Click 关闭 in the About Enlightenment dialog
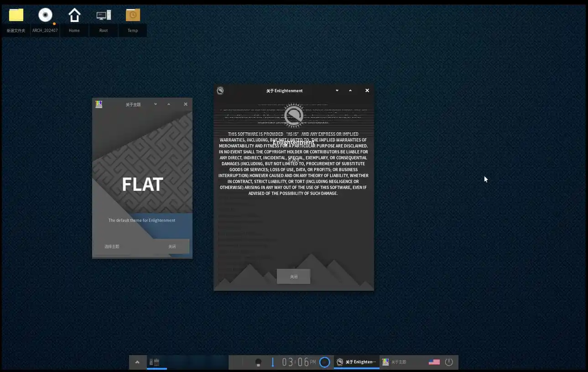Image resolution: width=588 pixels, height=372 pixels. [x=294, y=277]
